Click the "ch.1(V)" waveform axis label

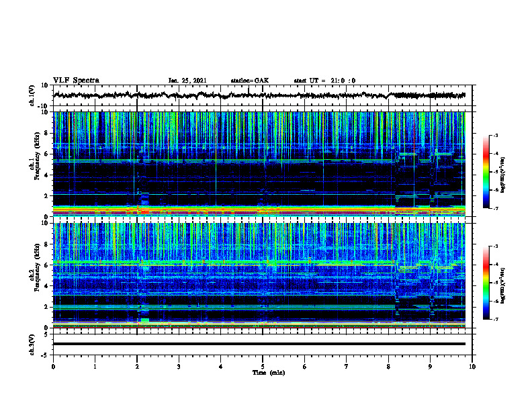[32, 95]
